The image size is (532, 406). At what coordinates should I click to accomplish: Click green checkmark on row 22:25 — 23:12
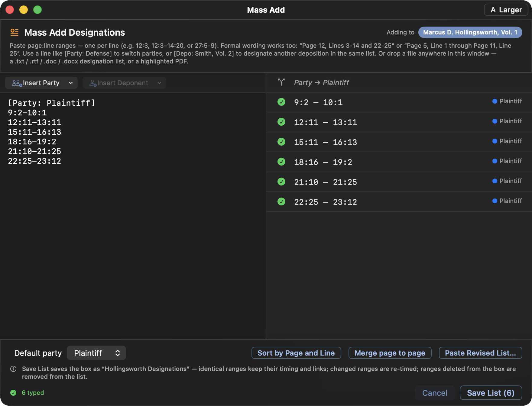click(281, 201)
